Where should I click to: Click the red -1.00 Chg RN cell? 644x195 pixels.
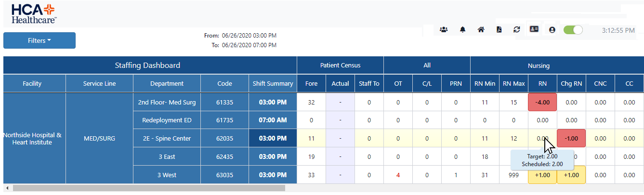tap(571, 139)
